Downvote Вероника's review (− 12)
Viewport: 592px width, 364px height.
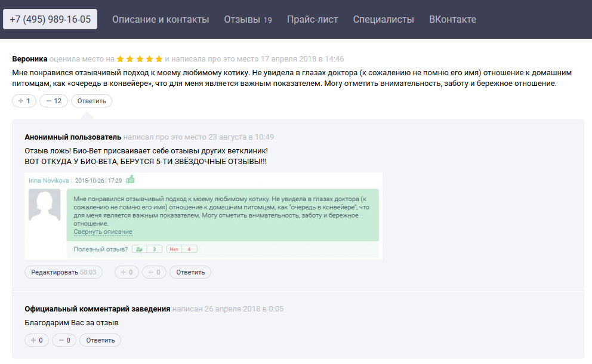coord(54,101)
